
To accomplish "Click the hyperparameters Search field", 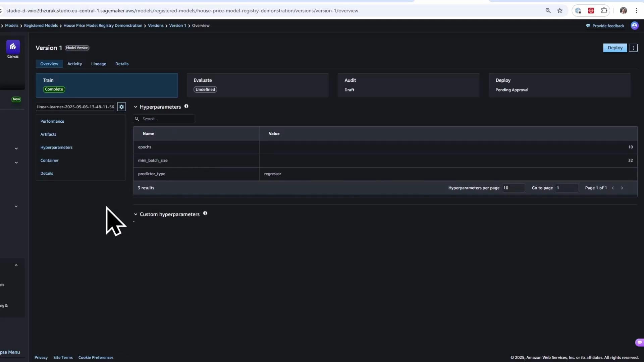I will point(164,119).
